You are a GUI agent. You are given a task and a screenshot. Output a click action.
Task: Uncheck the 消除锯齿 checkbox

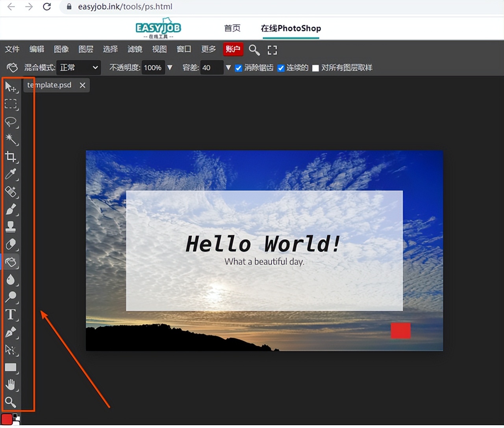[239, 68]
